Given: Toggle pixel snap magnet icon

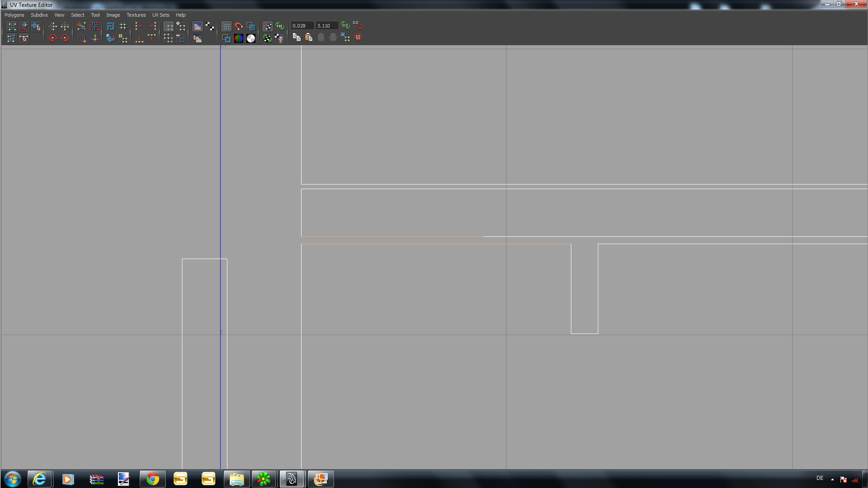Looking at the screenshot, I should point(239,26).
